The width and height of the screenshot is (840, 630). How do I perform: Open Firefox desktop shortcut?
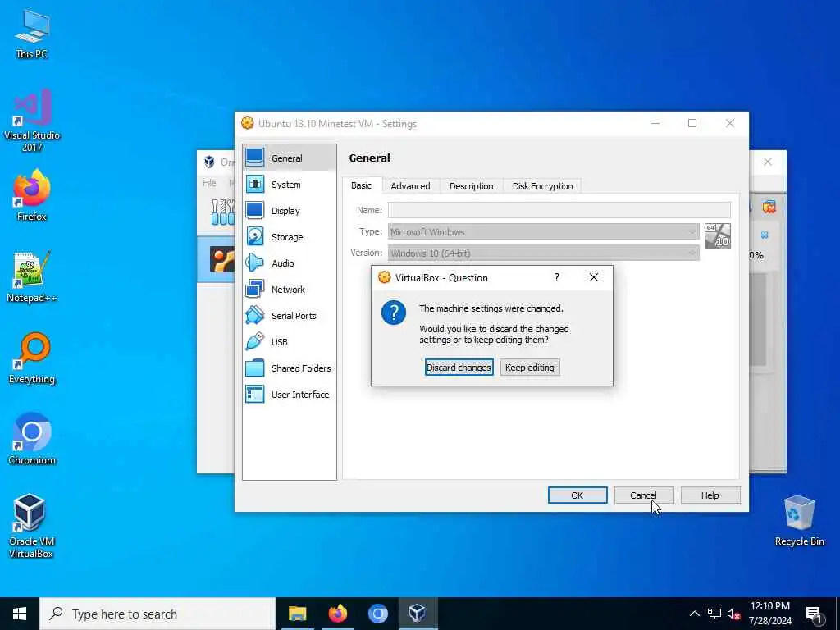[32, 195]
